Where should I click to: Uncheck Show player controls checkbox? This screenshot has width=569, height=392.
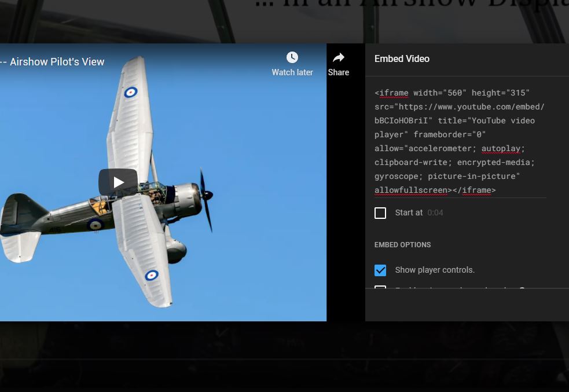click(380, 270)
